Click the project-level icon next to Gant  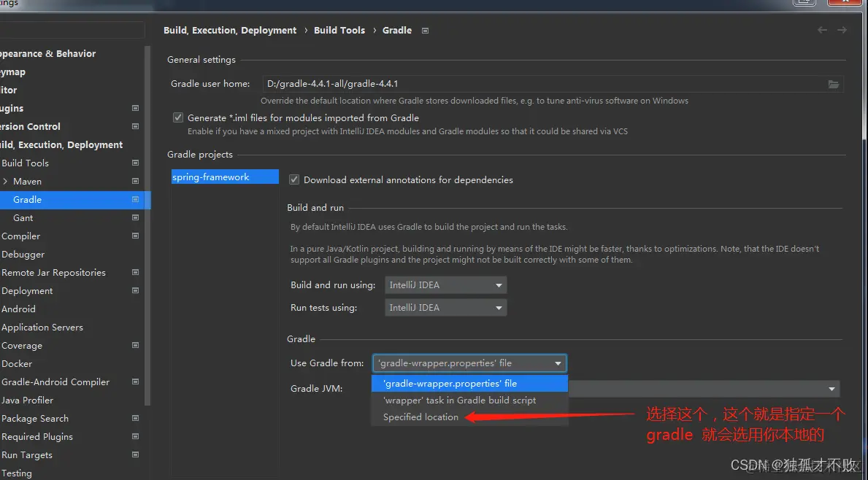click(135, 217)
